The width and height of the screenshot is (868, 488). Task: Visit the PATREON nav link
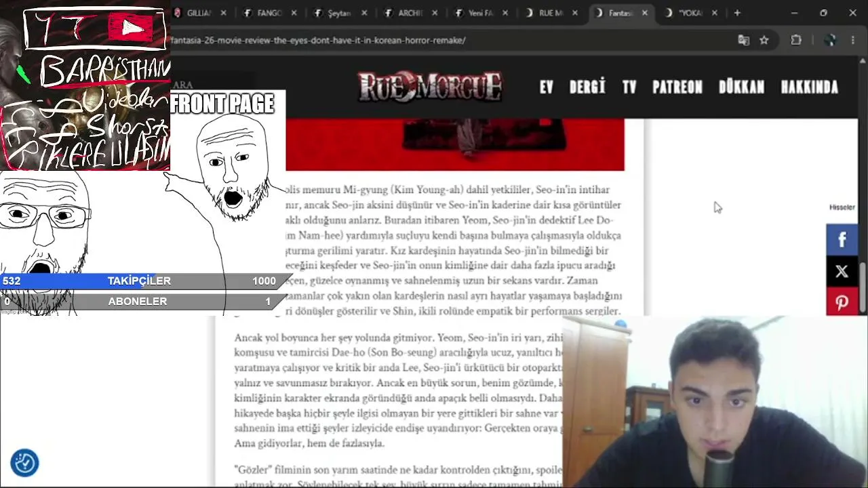(x=677, y=87)
